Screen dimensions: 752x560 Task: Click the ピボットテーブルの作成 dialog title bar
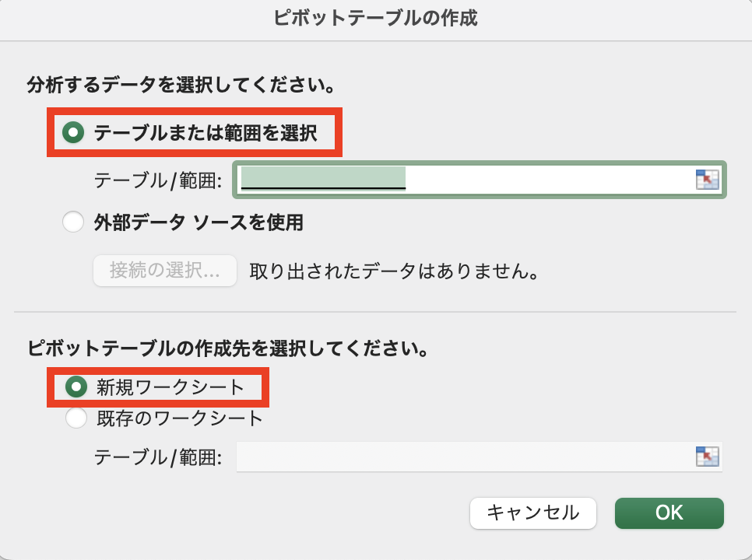(x=376, y=19)
